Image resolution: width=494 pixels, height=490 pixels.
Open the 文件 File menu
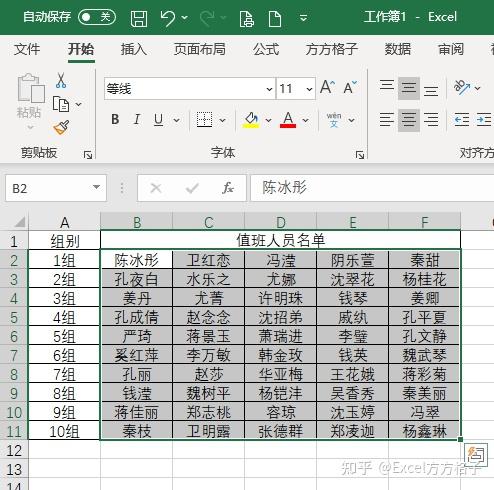pos(27,49)
